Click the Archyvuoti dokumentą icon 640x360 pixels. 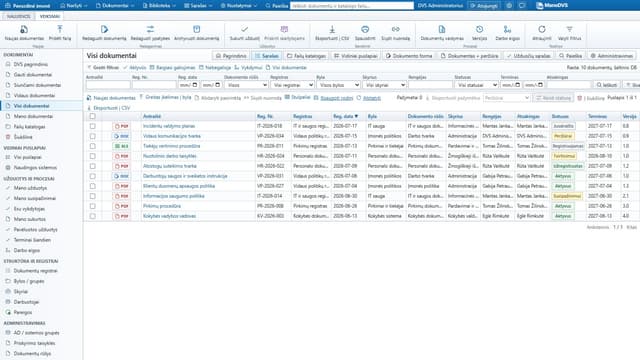tap(196, 29)
